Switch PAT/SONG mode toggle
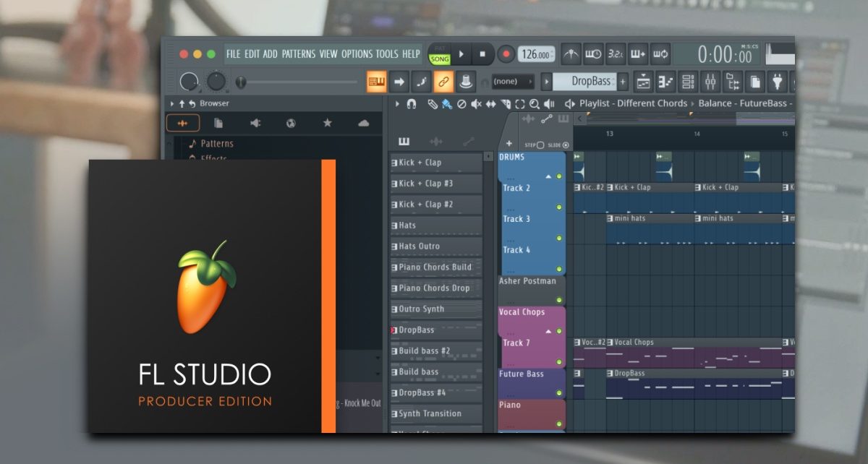This screenshot has width=868, height=464. (439, 54)
